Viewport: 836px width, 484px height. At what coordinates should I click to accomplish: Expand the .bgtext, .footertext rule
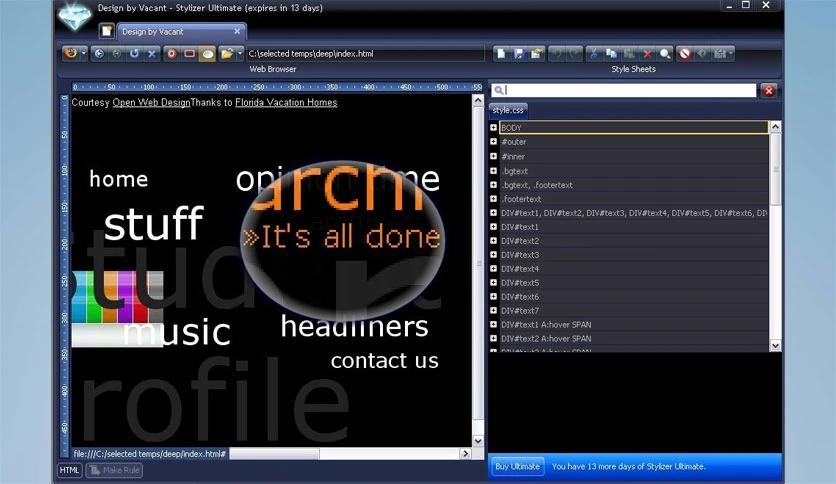pyautogui.click(x=494, y=184)
